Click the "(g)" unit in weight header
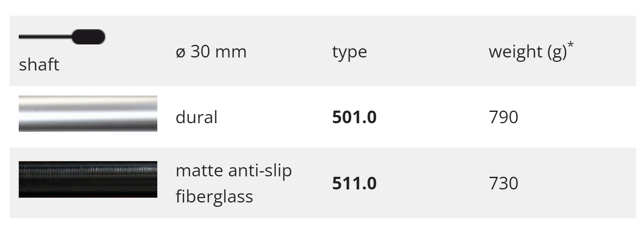644x226 pixels. pos(555,52)
